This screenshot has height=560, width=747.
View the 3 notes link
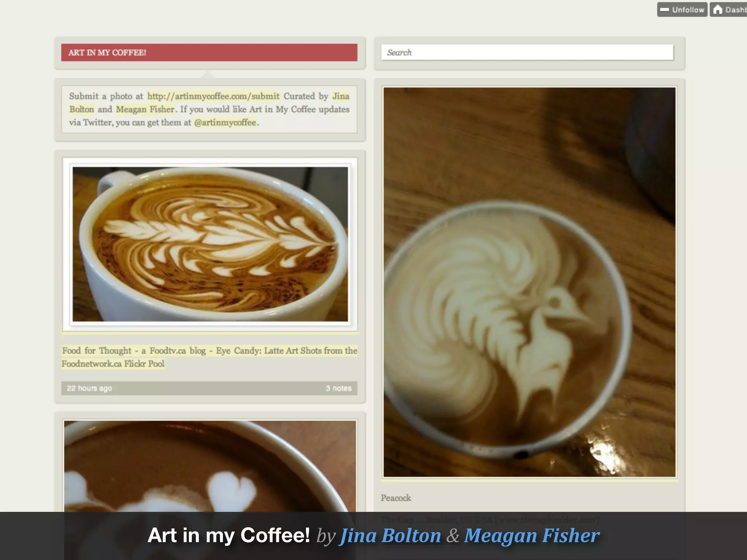[338, 388]
